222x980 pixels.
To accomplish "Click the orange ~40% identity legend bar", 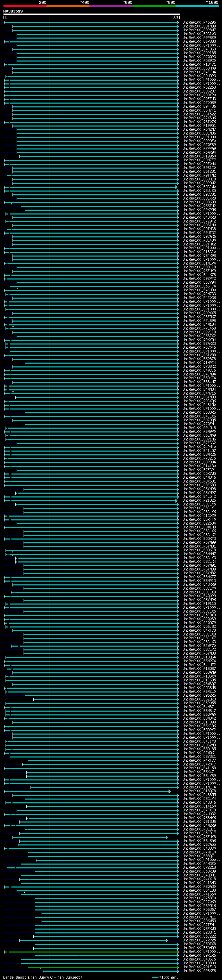I will click(x=68, y=6).
